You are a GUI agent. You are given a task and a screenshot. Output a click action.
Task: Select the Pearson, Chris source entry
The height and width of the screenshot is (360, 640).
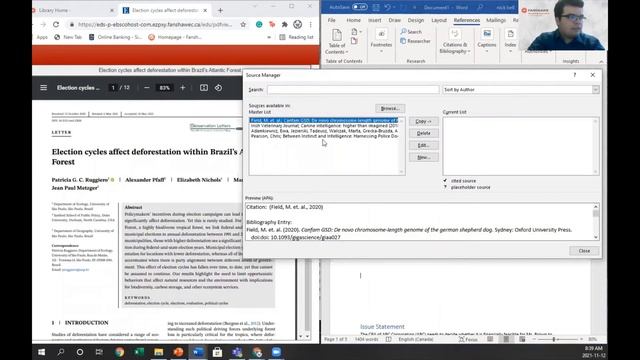[x=324, y=136]
